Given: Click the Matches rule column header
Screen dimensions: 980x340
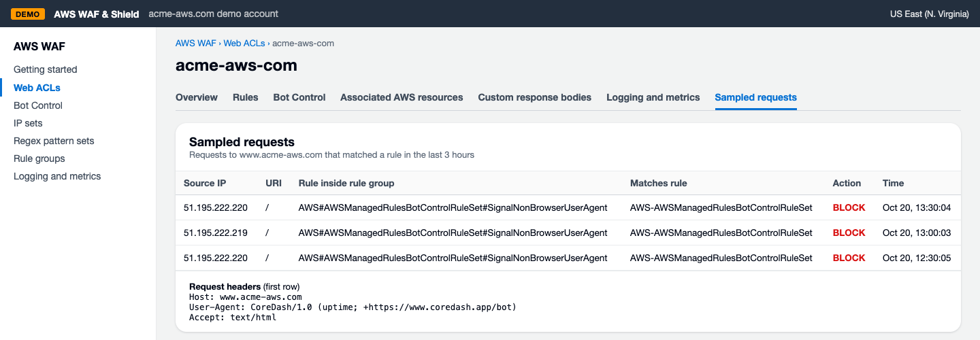Looking at the screenshot, I should [658, 183].
